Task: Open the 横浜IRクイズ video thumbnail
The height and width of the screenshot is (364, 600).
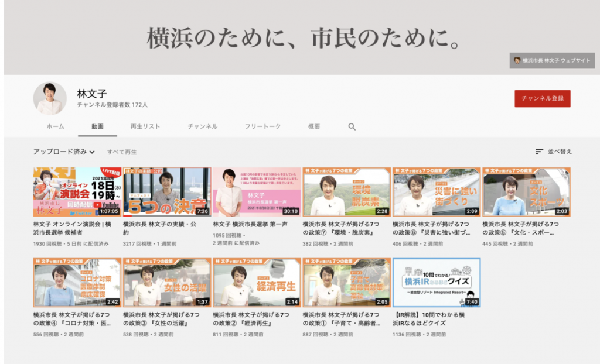Action: coord(437,283)
